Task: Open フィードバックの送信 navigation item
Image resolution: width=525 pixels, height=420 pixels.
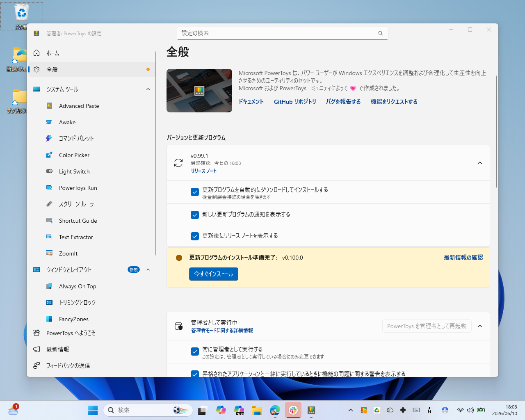Action: [92, 365]
